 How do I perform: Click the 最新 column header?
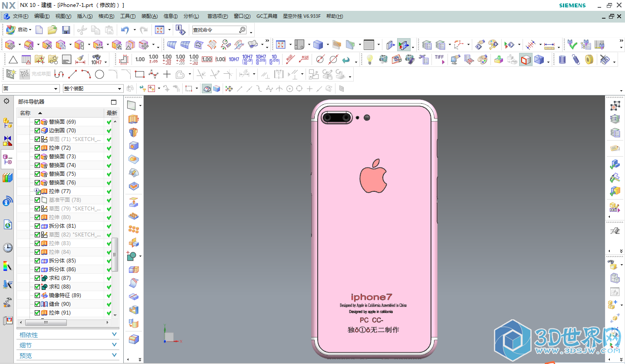(112, 113)
